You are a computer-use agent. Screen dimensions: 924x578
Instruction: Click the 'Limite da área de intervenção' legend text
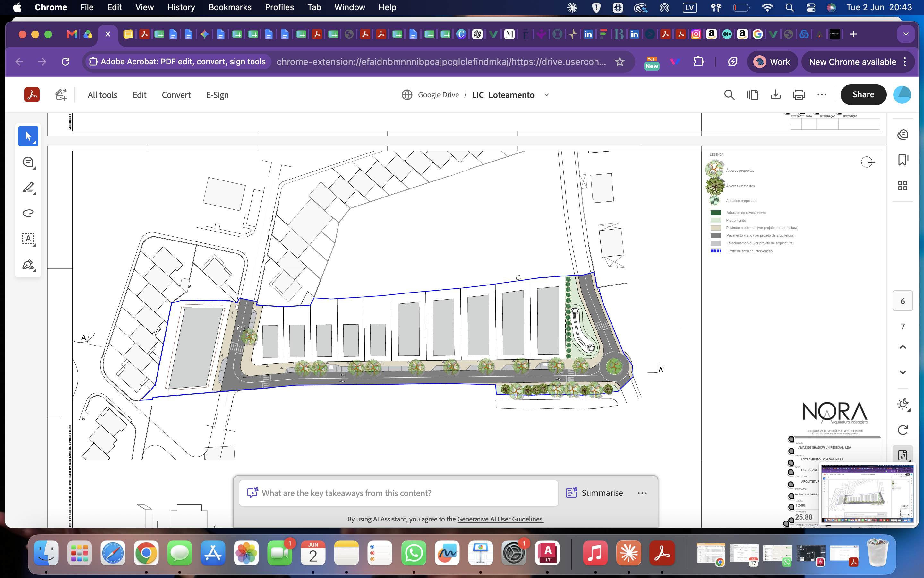(749, 251)
